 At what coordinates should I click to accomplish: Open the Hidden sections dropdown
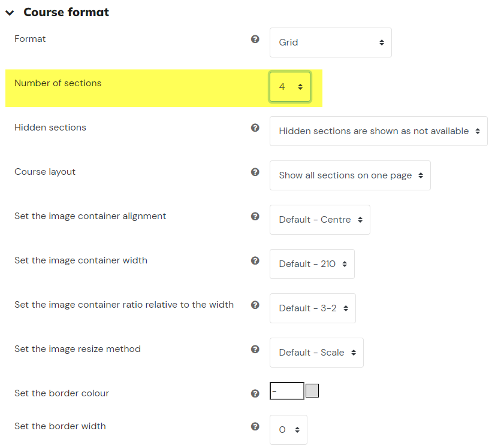pos(378,131)
